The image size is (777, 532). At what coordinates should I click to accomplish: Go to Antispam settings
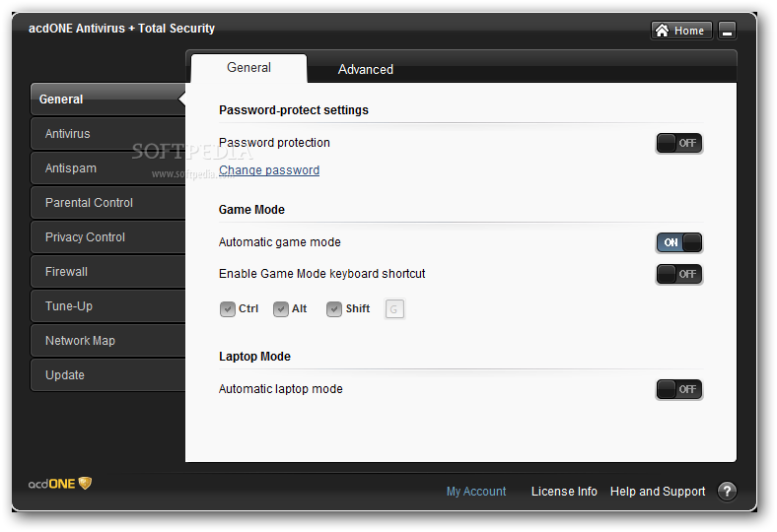108,168
